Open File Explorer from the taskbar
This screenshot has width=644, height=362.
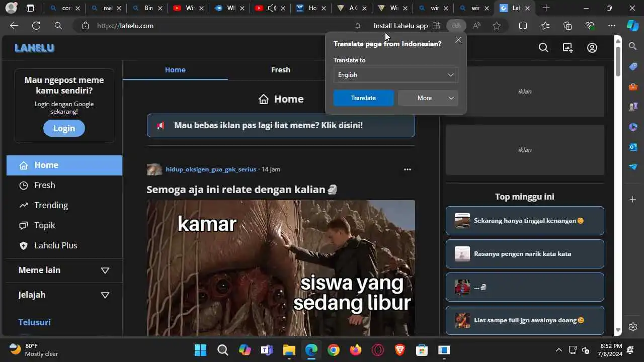(x=289, y=350)
